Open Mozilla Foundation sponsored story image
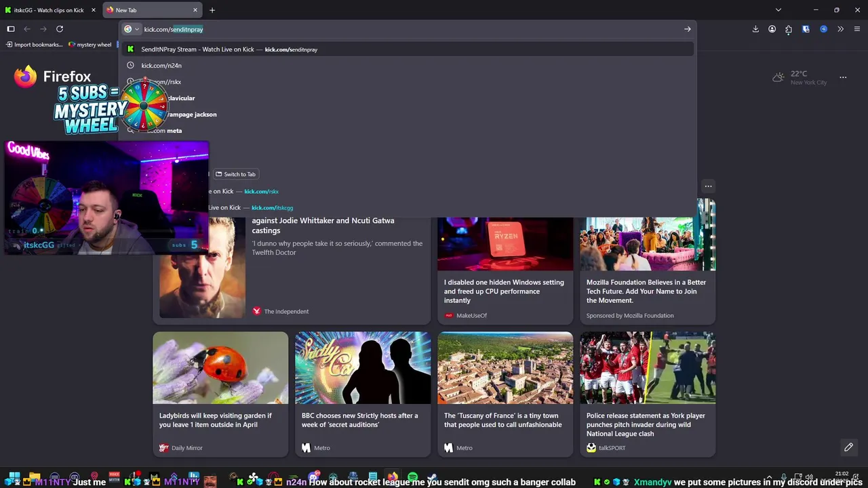This screenshot has width=868, height=488. point(648,243)
